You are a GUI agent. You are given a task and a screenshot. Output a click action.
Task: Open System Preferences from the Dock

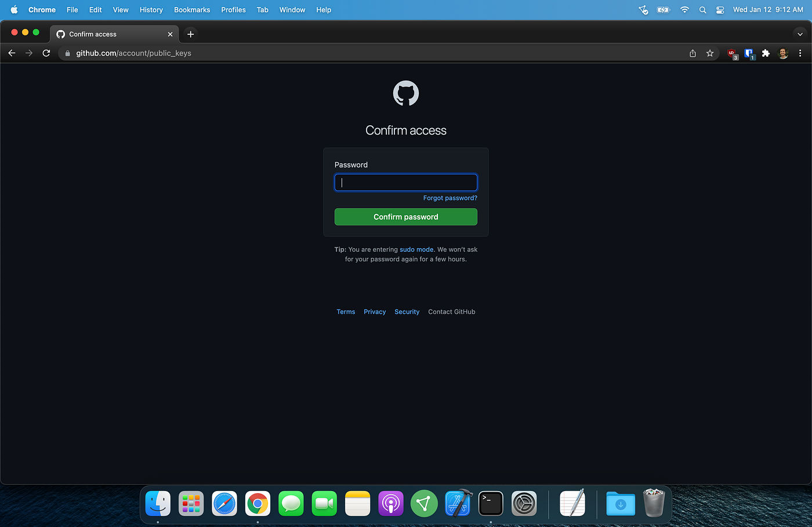pos(524,503)
